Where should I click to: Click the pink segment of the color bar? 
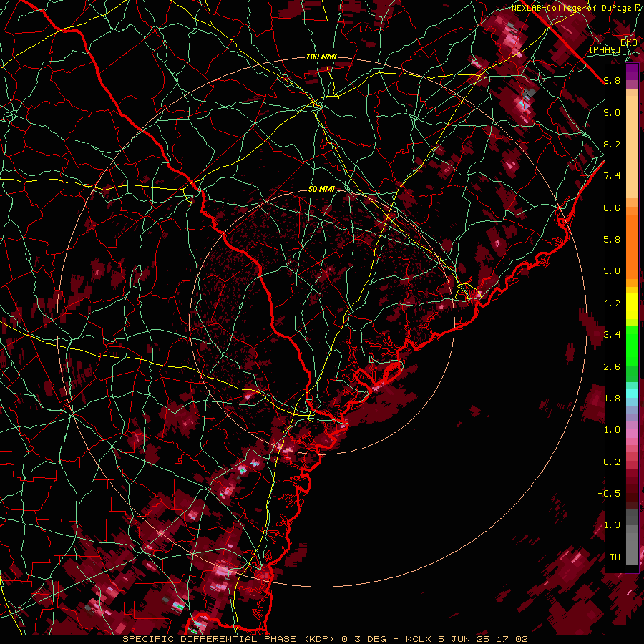[x=632, y=434]
